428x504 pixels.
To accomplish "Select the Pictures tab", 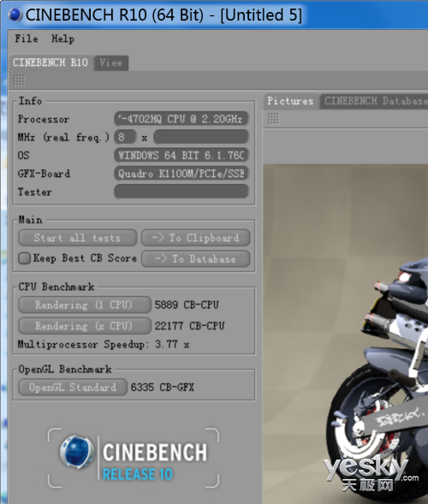I will point(290,101).
